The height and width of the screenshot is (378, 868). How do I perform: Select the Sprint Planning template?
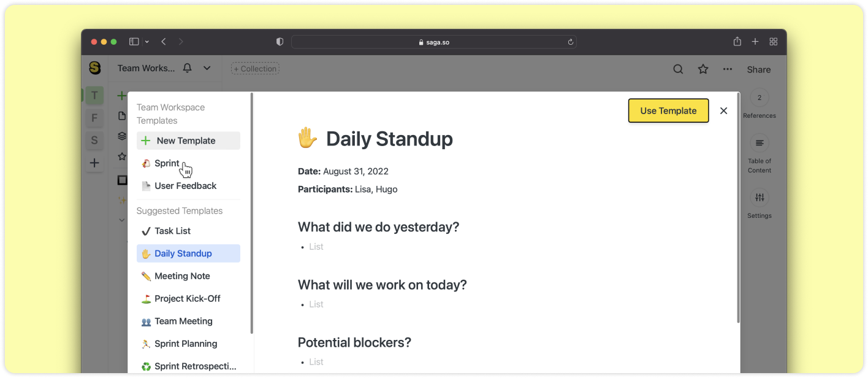tap(186, 344)
